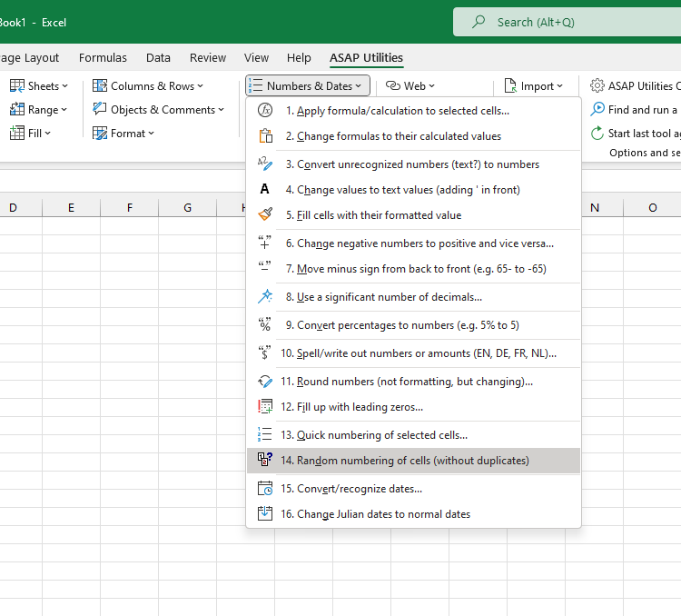Select column F header
Screen dimensions: 681x616
click(x=130, y=207)
